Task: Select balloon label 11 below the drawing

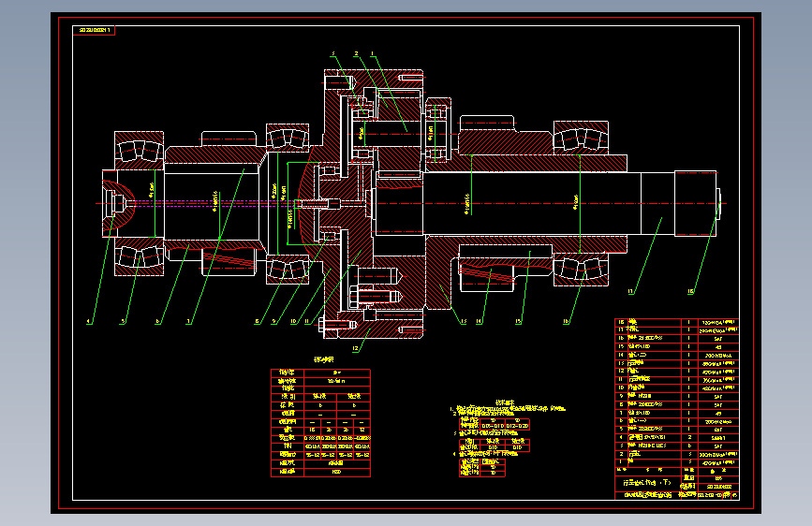Action: click(307, 322)
